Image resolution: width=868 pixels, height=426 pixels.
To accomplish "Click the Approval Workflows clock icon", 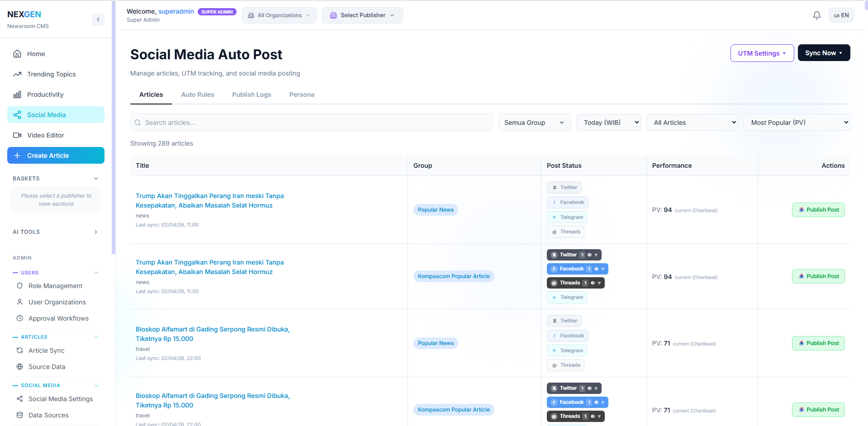I will 19,318.
